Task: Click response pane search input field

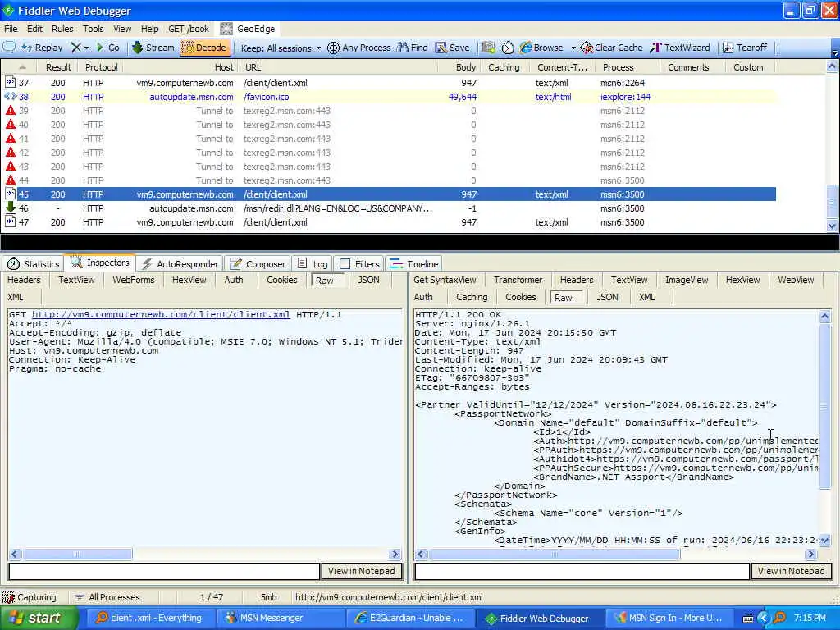Action: (x=582, y=571)
